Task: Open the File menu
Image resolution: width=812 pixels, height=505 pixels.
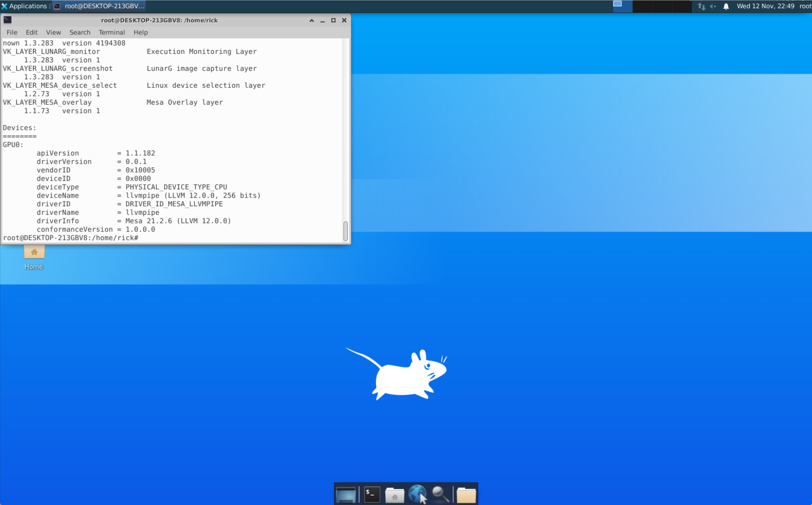Action: click(x=12, y=33)
